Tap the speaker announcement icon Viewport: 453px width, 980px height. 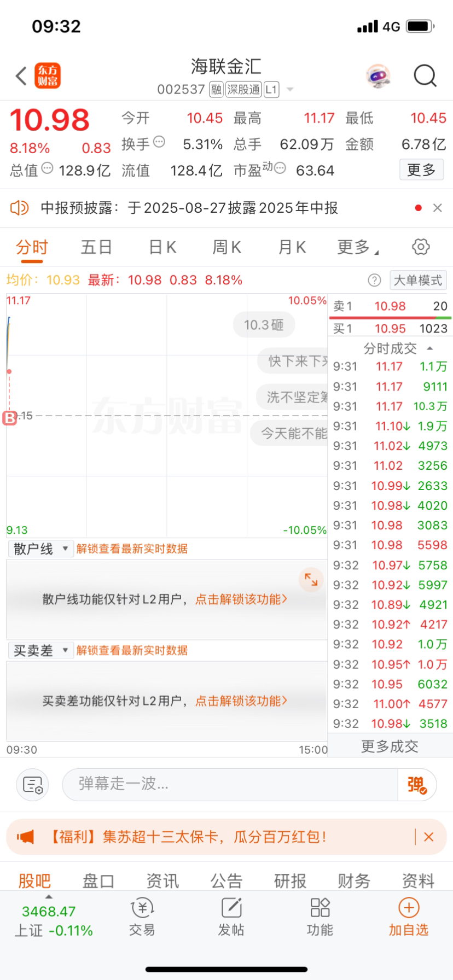point(19,208)
